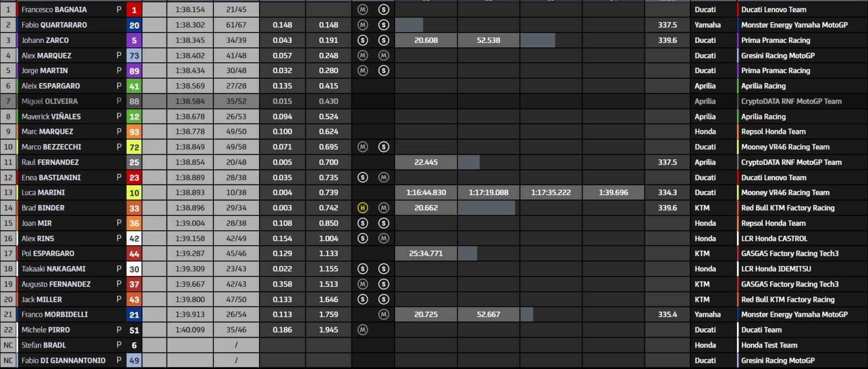Click the top speed value 334.3
This screenshot has width=868, height=369.
tap(667, 193)
